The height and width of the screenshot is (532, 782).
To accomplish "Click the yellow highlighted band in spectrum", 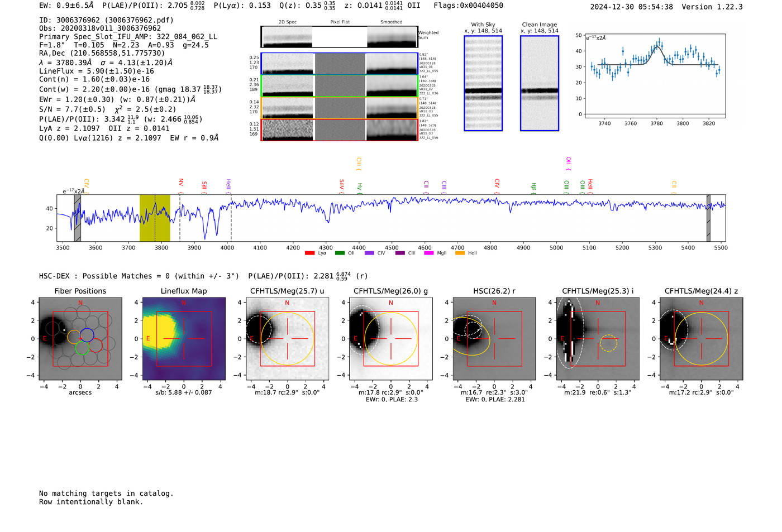I will point(155,218).
